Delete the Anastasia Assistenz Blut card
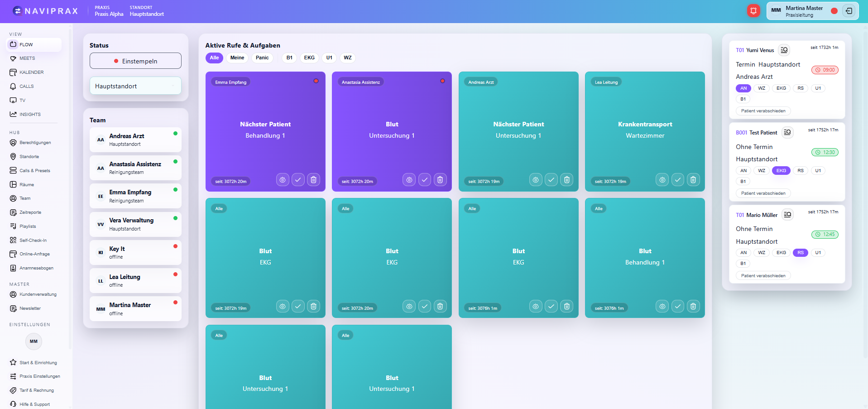The height and width of the screenshot is (409, 868). click(x=440, y=180)
